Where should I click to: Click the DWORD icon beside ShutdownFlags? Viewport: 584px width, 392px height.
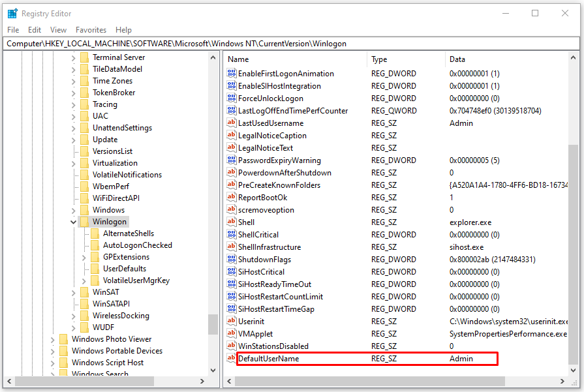tap(231, 259)
